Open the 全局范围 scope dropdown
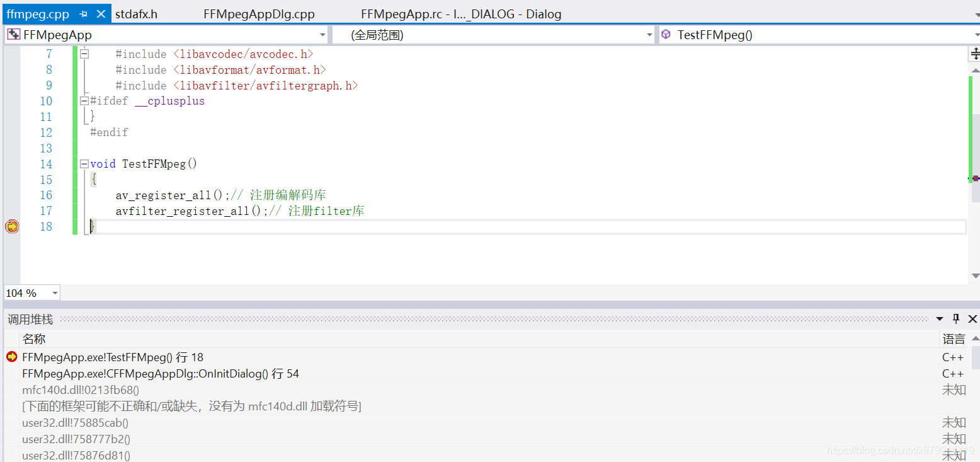Screen dimensions: 980x462 pos(649,35)
